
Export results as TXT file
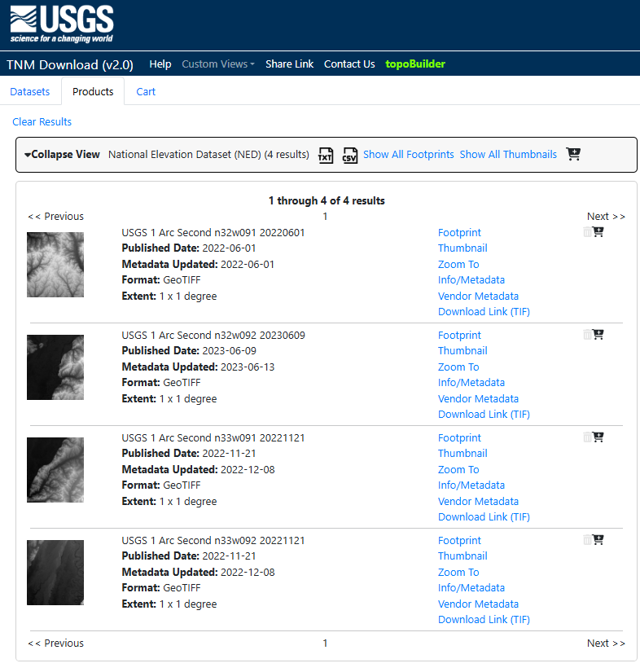(x=325, y=155)
